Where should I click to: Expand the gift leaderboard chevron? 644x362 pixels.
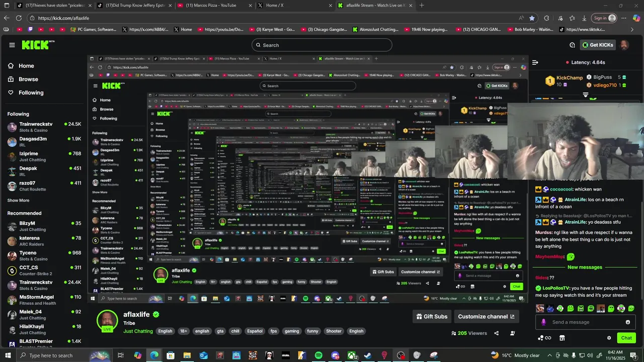pyautogui.click(x=586, y=95)
